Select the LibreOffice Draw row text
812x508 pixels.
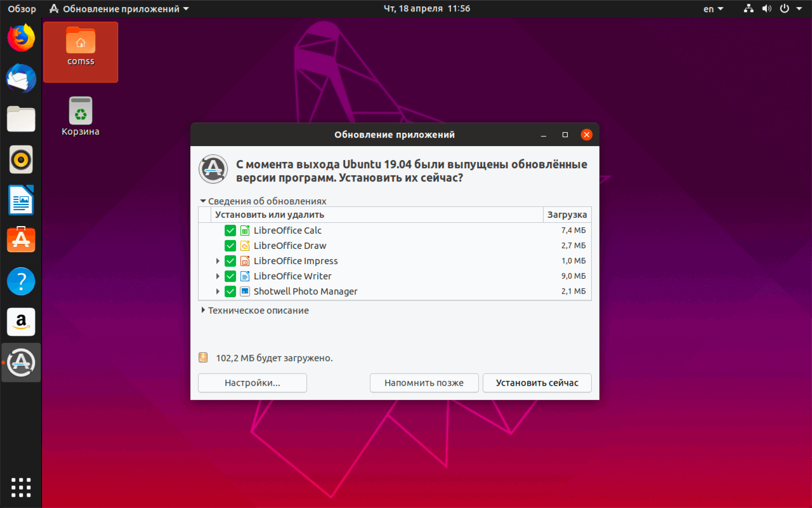pos(290,246)
